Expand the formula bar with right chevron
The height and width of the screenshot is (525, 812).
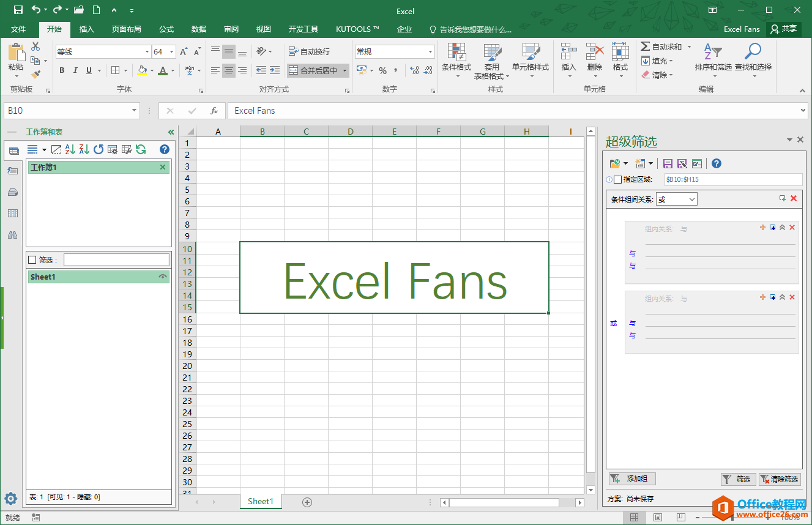tap(803, 111)
